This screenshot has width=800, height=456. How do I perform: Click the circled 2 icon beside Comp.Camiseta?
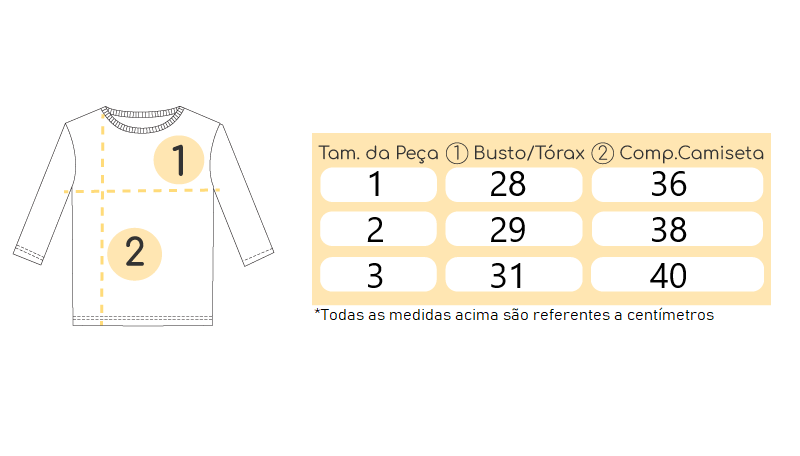(603, 153)
